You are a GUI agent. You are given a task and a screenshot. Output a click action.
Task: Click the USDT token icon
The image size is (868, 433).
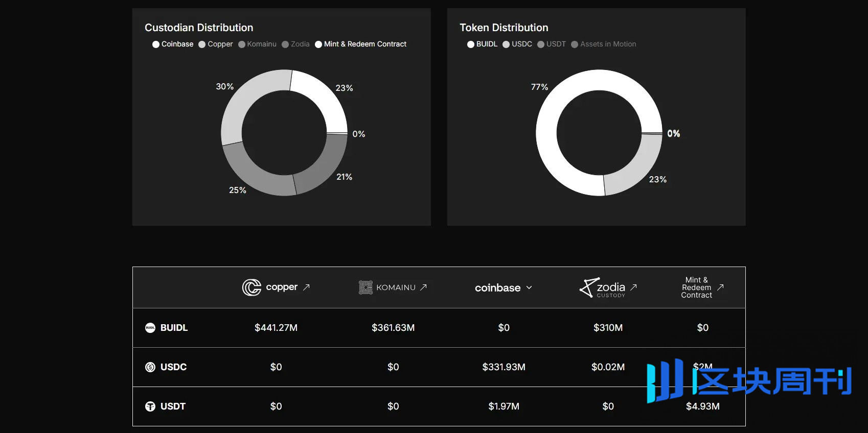[150, 406]
